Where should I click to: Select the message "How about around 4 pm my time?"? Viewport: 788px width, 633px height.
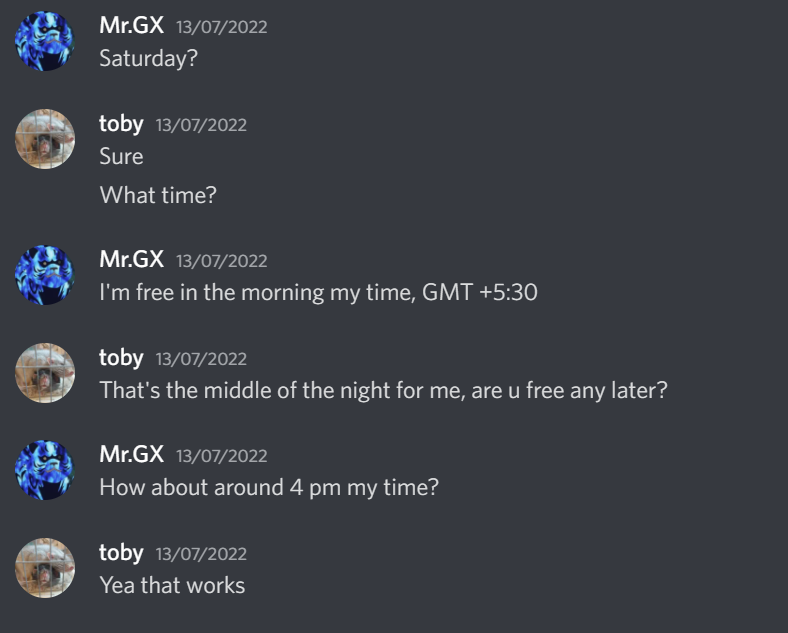[269, 488]
